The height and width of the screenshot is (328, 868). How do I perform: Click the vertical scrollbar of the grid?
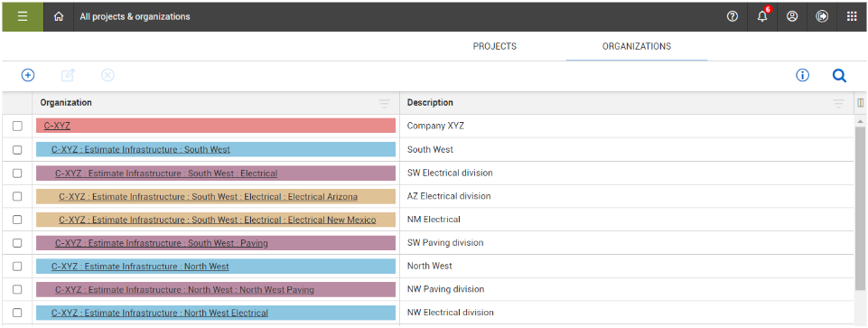tap(861, 208)
